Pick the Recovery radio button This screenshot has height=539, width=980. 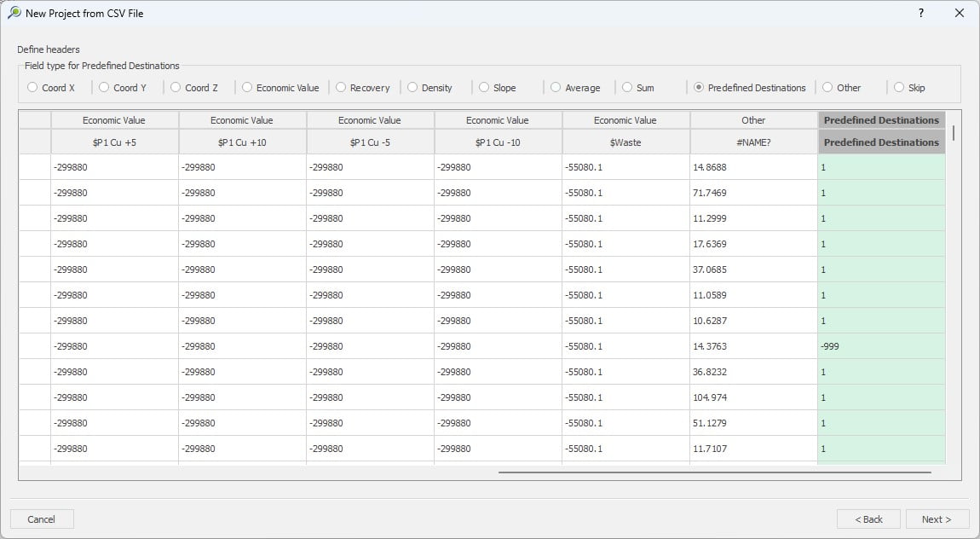341,87
